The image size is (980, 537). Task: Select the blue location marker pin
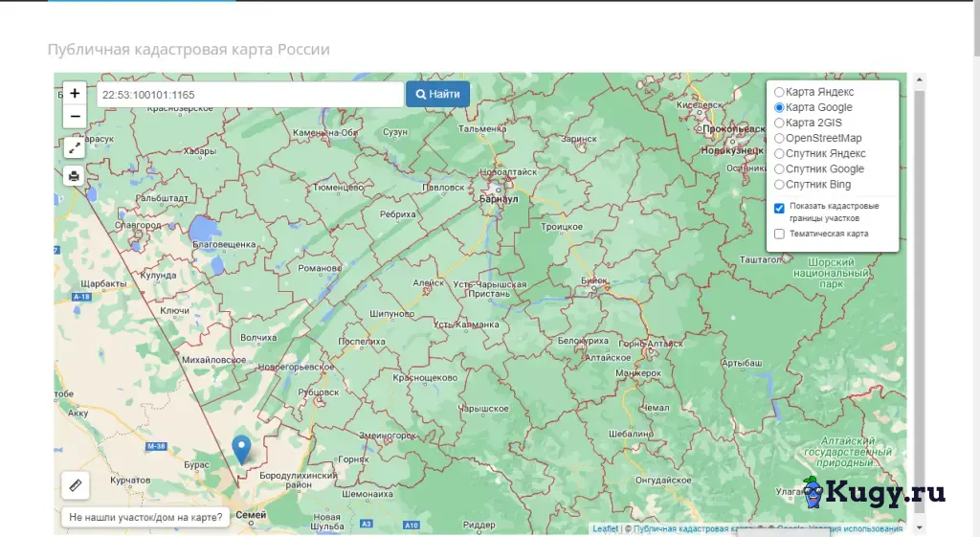click(x=241, y=450)
